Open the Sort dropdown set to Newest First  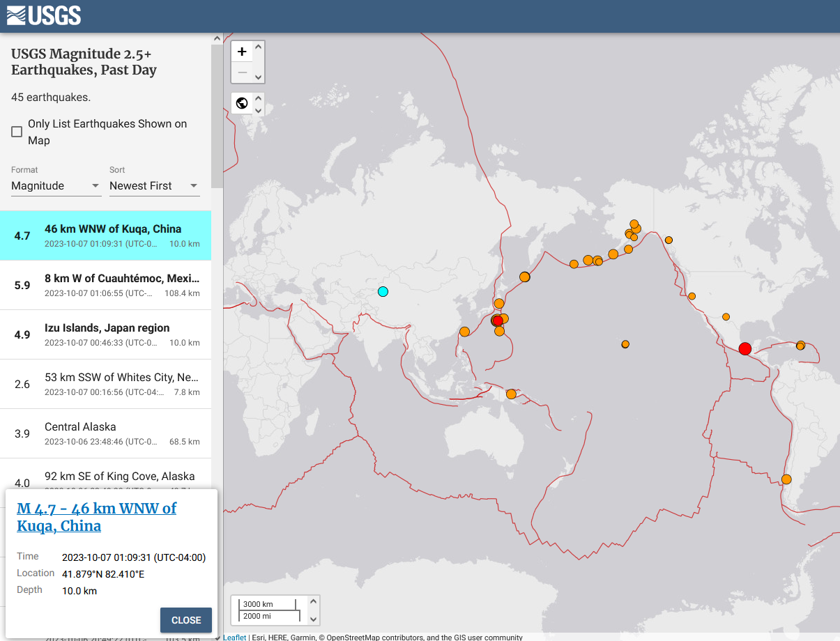point(155,186)
